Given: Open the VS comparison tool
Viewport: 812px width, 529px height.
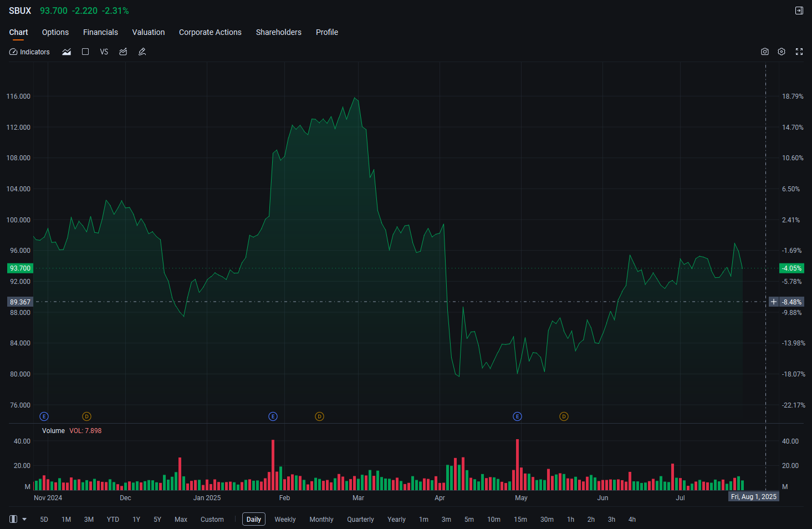Looking at the screenshot, I should point(104,52).
